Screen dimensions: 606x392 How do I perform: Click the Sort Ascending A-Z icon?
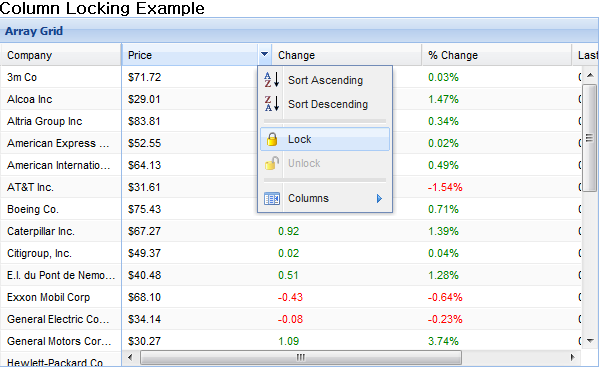[x=272, y=80]
